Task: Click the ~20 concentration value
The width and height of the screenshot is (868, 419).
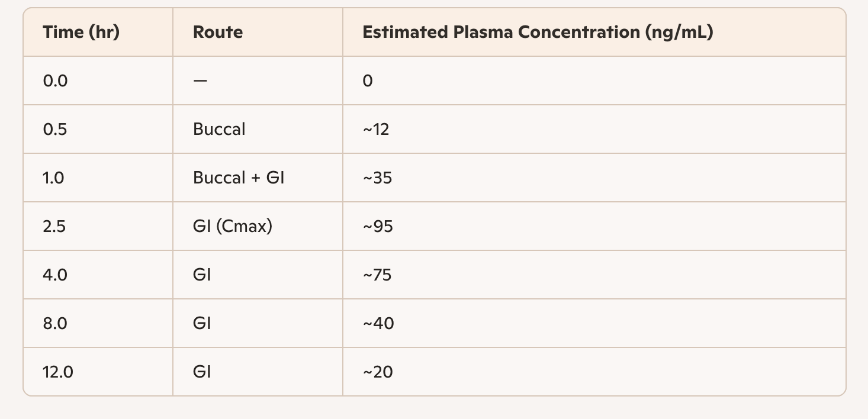Action: pos(378,372)
